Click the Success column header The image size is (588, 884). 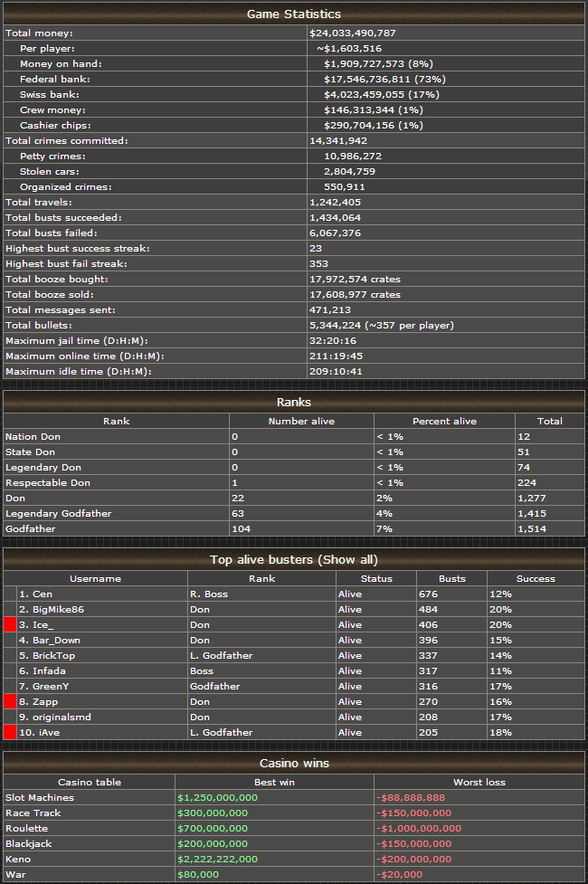tap(536, 579)
